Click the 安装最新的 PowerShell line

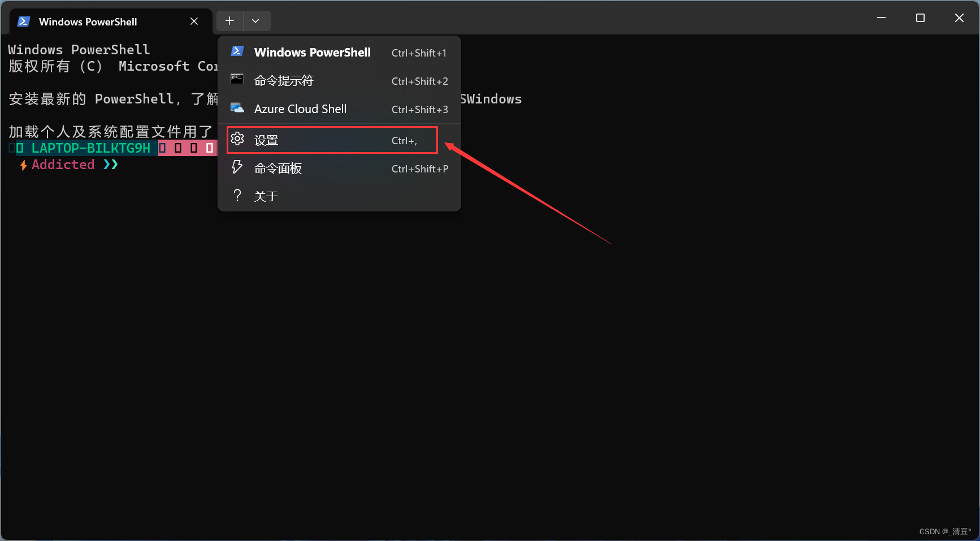(113, 99)
